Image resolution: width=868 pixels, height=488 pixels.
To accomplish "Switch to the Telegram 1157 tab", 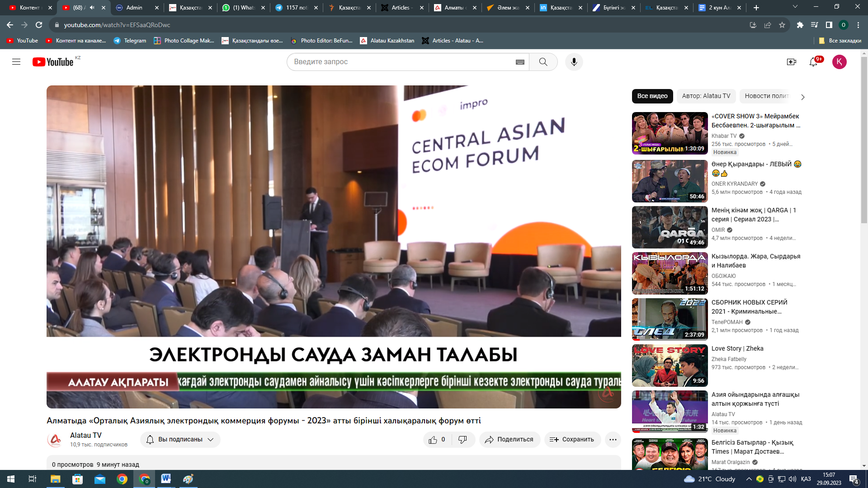I will [x=296, y=8].
